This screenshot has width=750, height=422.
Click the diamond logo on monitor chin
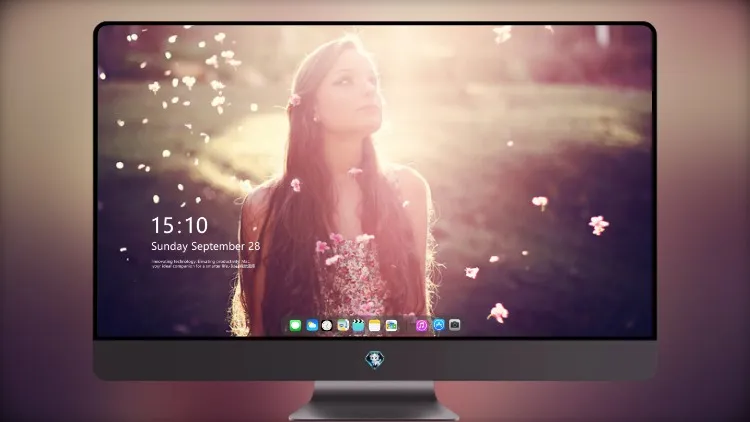[x=375, y=360]
